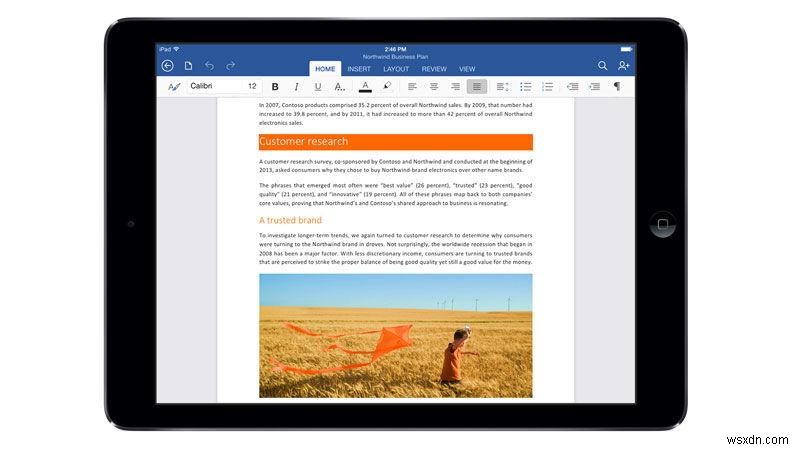Place cursor in paragraph starting "In 2007, Contoso"
Screen dimensions: 800x450
coord(395,114)
